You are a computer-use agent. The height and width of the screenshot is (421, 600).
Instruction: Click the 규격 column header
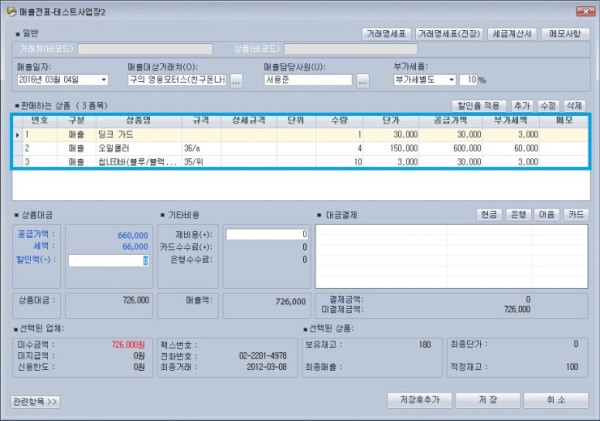201,121
